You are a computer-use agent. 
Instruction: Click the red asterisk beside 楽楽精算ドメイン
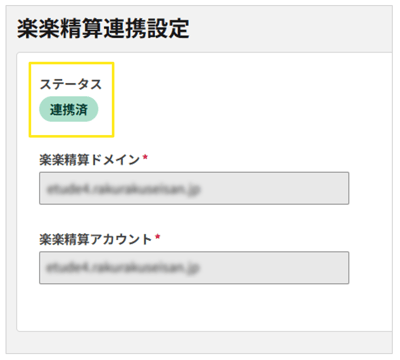[x=145, y=157]
